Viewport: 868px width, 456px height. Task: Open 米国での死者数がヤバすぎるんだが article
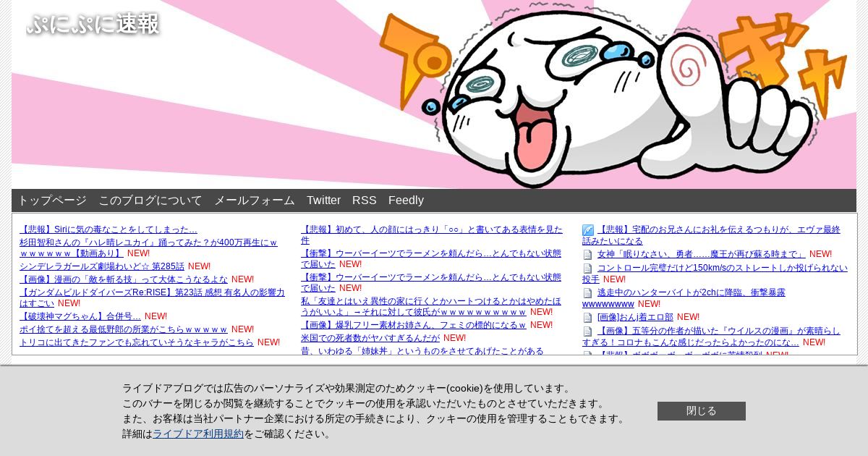370,338
